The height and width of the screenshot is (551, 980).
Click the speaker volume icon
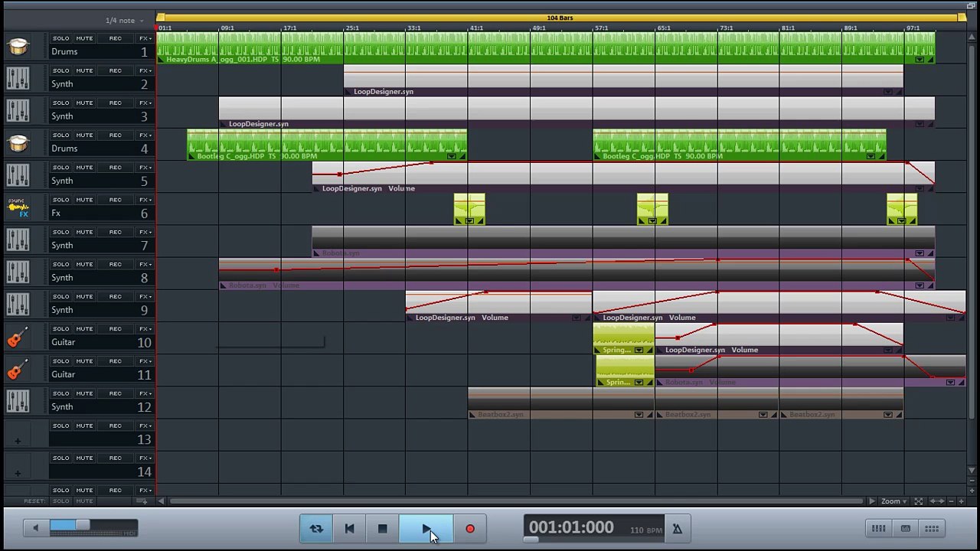click(x=35, y=527)
